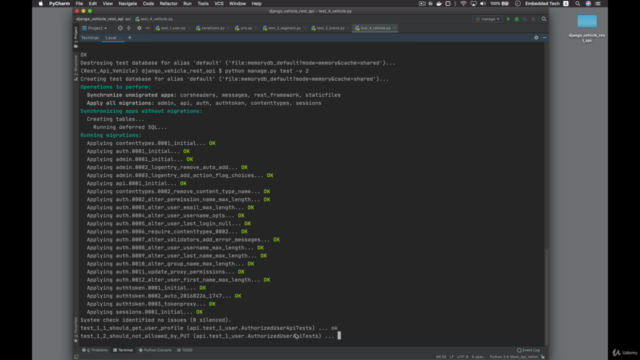Click the locate-file target icon in Project bar
The width and height of the screenshot is (640, 360).
tap(120, 28)
